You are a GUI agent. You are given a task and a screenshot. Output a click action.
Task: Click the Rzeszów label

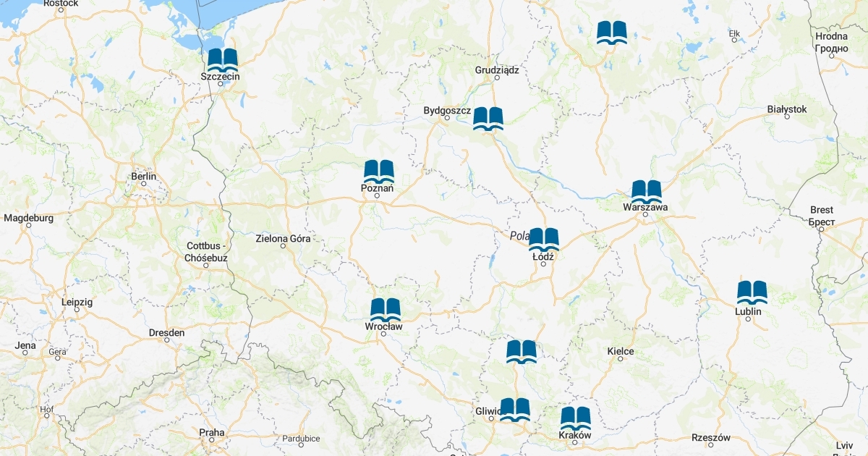click(x=711, y=438)
